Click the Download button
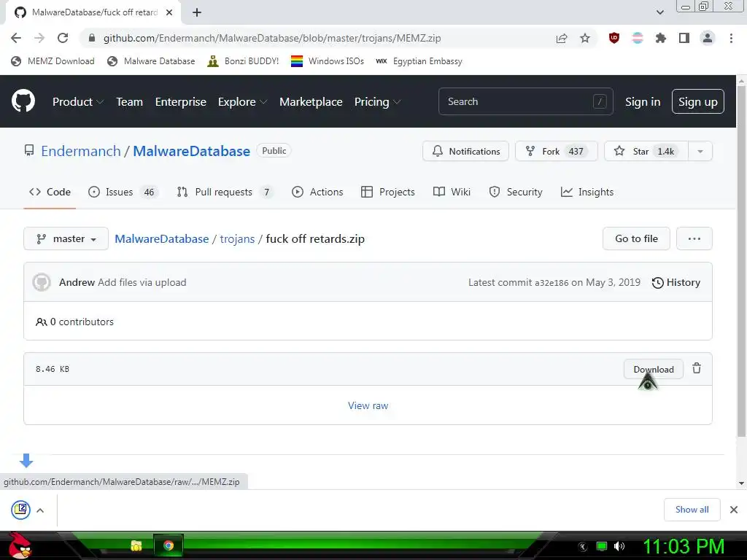The image size is (747, 560). pyautogui.click(x=653, y=369)
